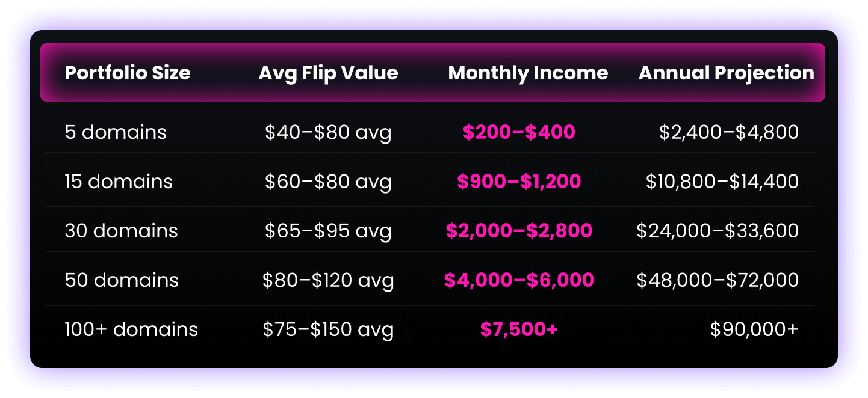Select the Annual Projection column header
This screenshot has height=398, width=868.
726,73
